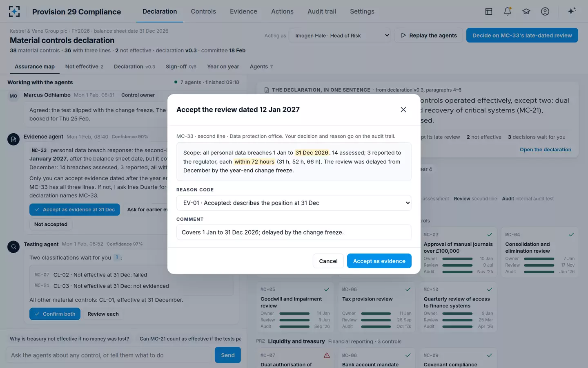Select the Agents 7 sub-tab
Image resolution: width=588 pixels, height=368 pixels.
point(261,67)
